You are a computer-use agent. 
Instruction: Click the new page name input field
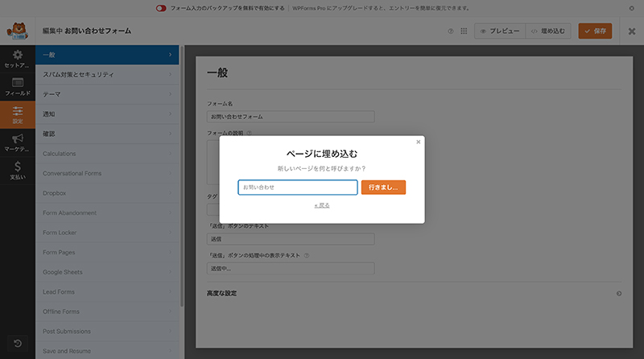[298, 187]
